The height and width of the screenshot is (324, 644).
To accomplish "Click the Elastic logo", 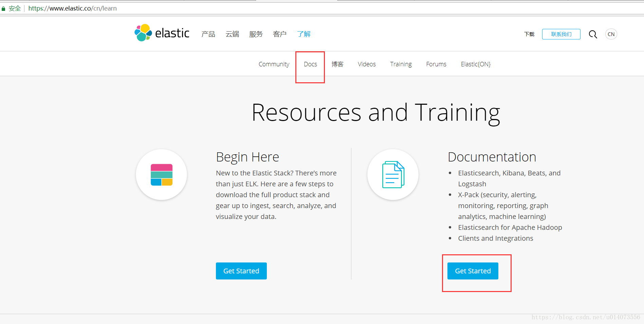I will (x=162, y=33).
